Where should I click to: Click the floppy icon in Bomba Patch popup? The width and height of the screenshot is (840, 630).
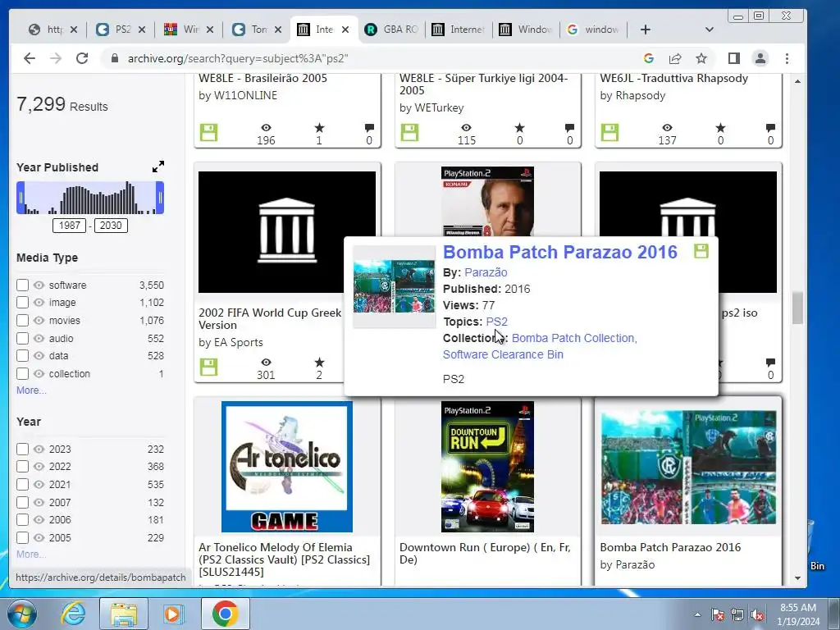[701, 251]
